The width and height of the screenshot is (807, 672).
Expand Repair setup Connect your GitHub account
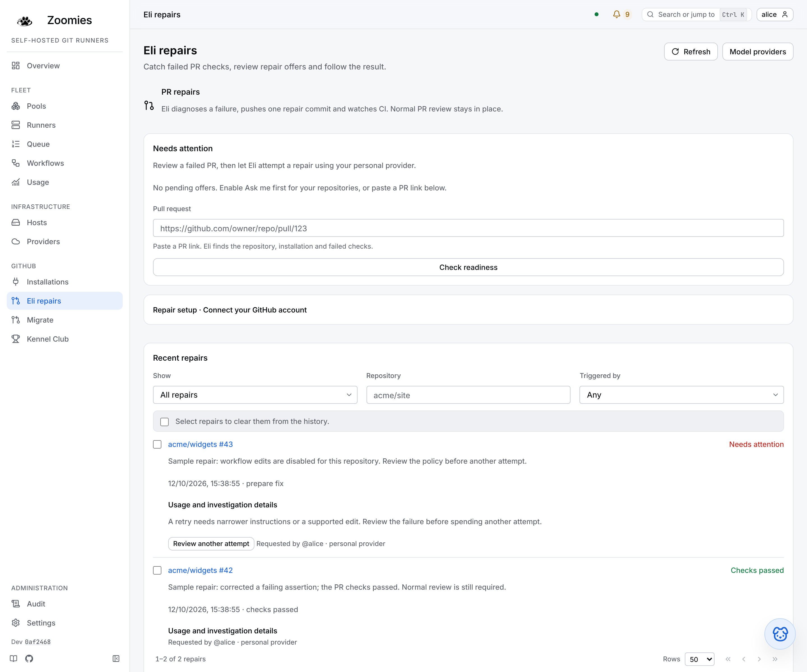(468, 310)
